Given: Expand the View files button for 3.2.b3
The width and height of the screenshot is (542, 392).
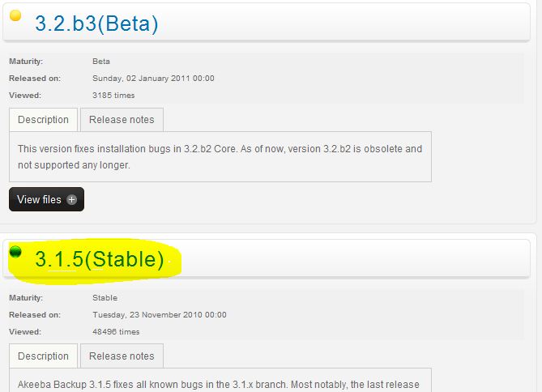Looking at the screenshot, I should (46, 199).
